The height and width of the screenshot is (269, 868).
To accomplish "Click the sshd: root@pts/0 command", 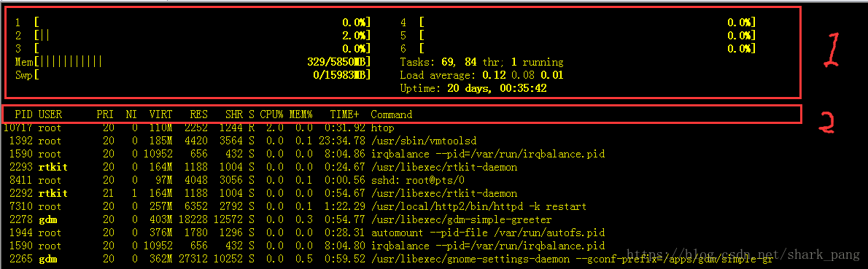I will 418,180.
